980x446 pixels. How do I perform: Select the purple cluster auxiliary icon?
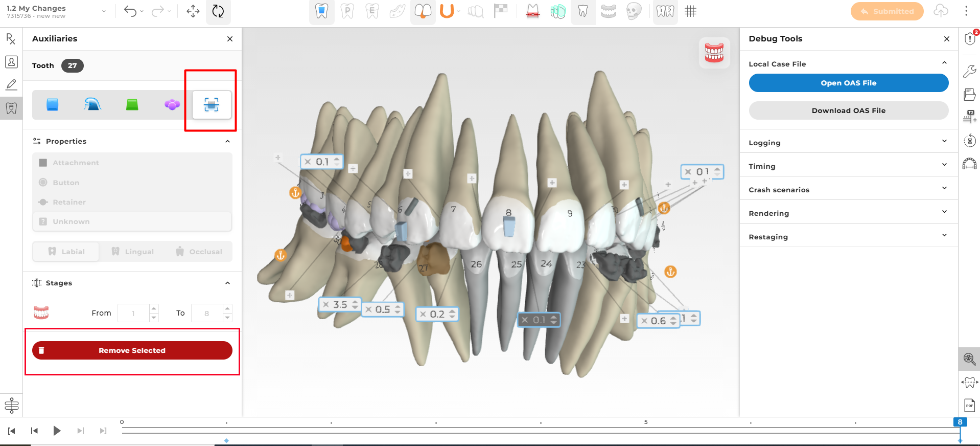(x=172, y=105)
